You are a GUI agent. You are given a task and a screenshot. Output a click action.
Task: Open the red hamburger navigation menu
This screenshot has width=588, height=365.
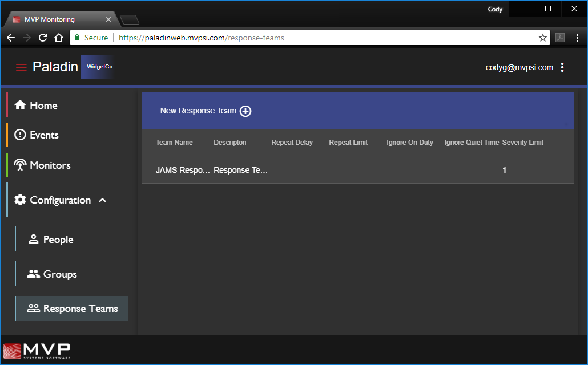coord(21,67)
